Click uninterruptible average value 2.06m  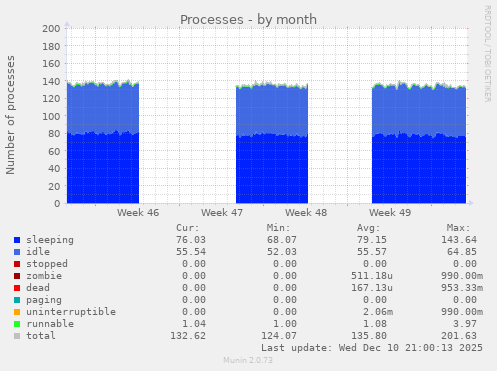click(378, 312)
